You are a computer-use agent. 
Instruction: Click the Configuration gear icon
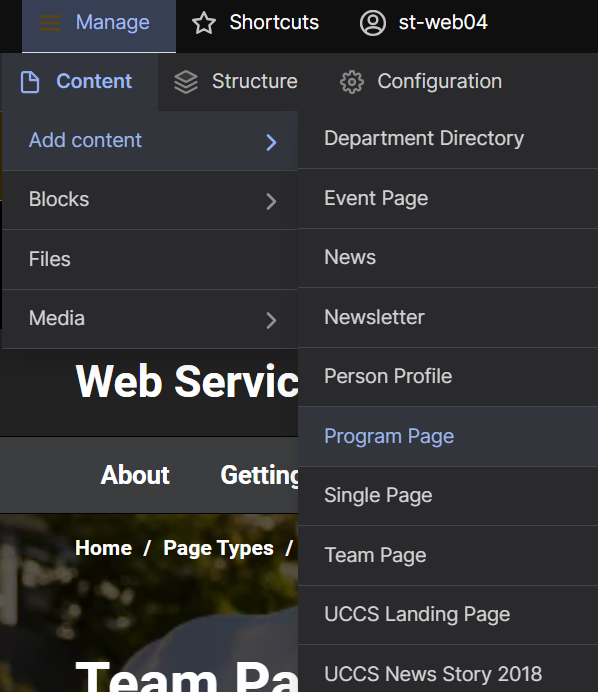point(352,82)
